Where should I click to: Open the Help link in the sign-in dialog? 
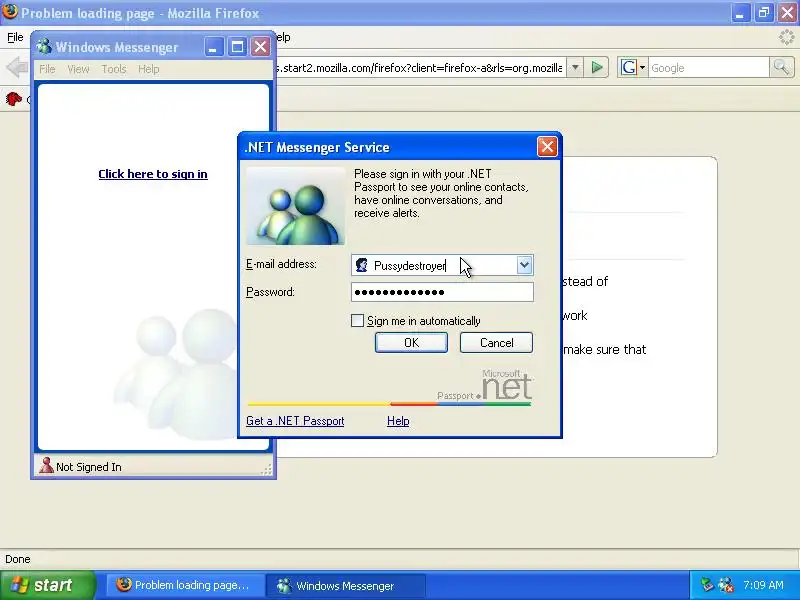tap(398, 421)
